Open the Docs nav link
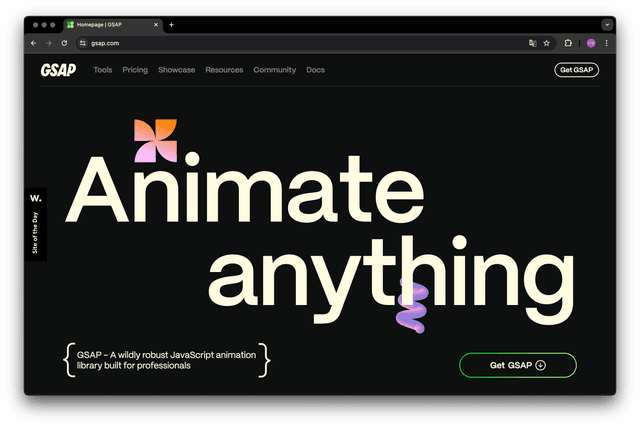 pos(315,70)
